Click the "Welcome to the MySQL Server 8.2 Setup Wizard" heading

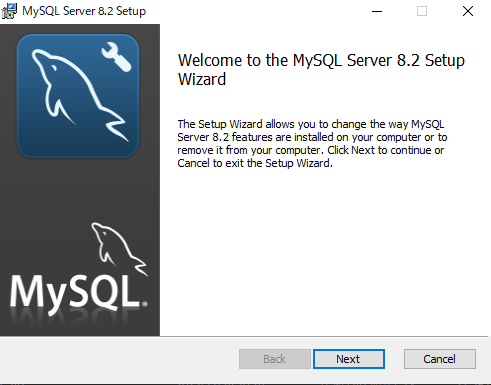[321, 70]
